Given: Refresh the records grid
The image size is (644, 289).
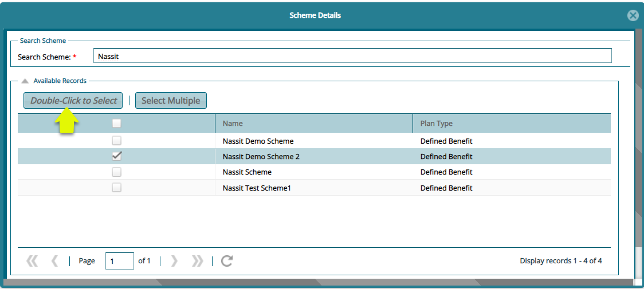Looking at the screenshot, I should pos(227,261).
